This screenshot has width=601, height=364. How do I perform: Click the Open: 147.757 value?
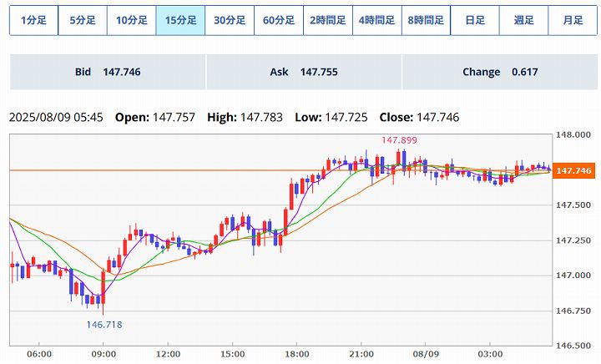point(155,117)
